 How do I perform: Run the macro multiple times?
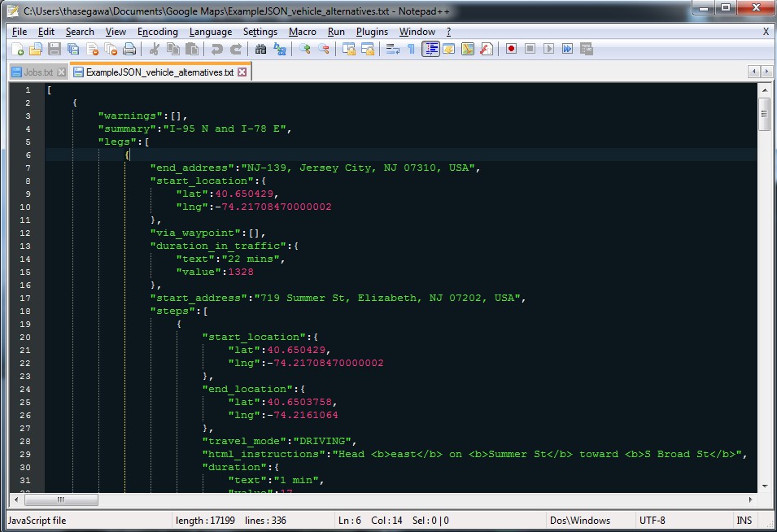(567, 49)
